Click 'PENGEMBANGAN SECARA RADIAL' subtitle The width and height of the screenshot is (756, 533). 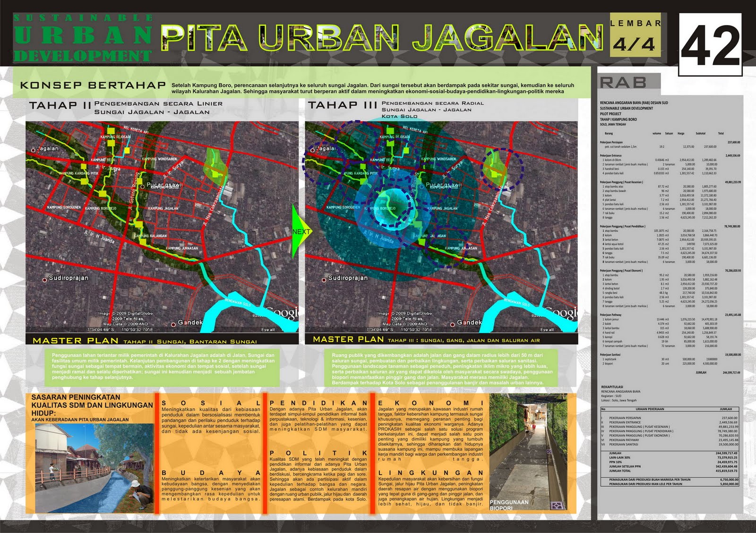[x=433, y=103]
